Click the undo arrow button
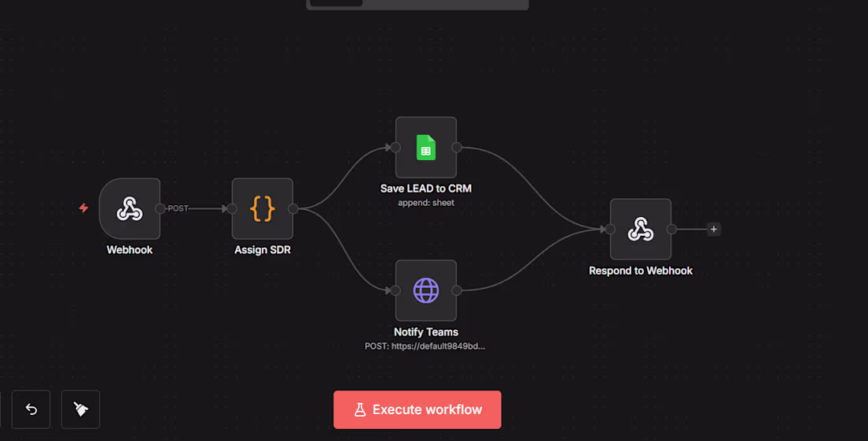The image size is (868, 441). (x=31, y=409)
